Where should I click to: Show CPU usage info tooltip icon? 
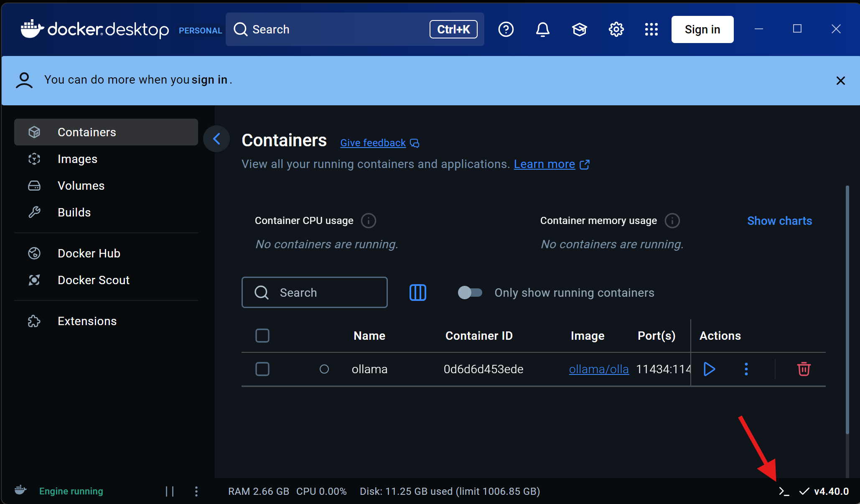[x=368, y=221]
